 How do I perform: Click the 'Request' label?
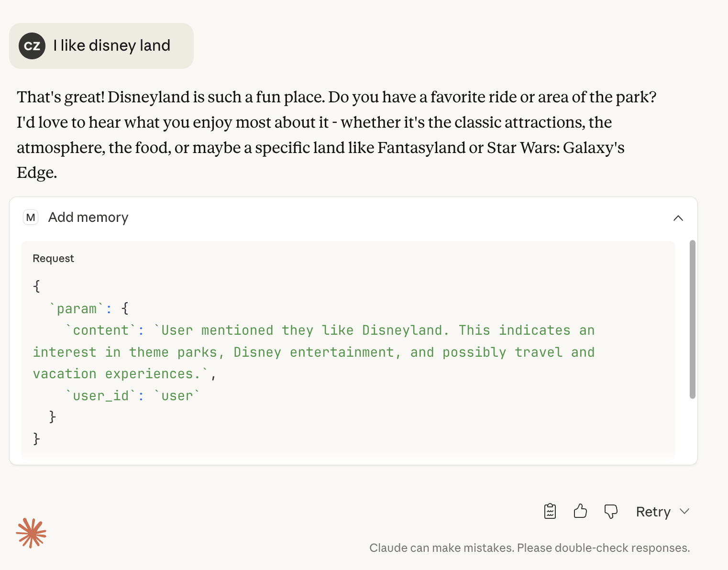tap(53, 258)
